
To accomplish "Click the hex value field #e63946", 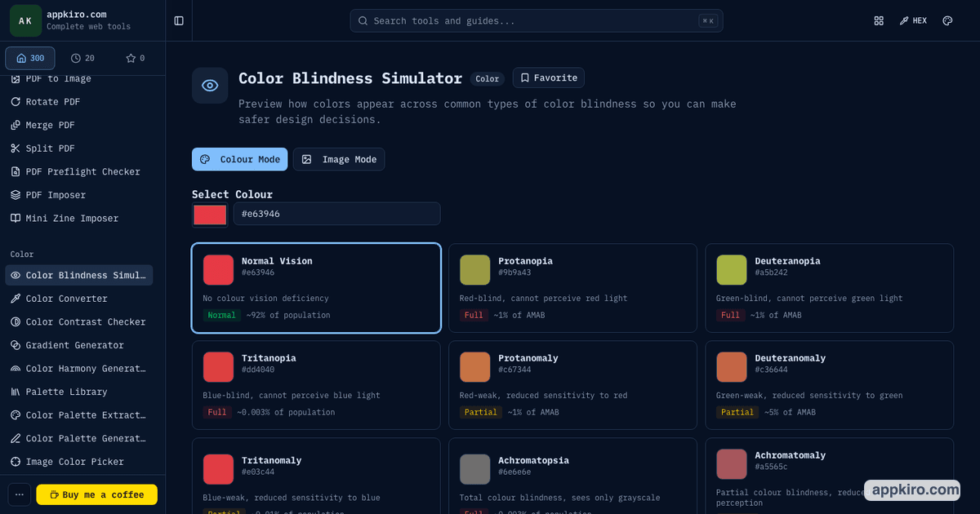I will [x=336, y=214].
